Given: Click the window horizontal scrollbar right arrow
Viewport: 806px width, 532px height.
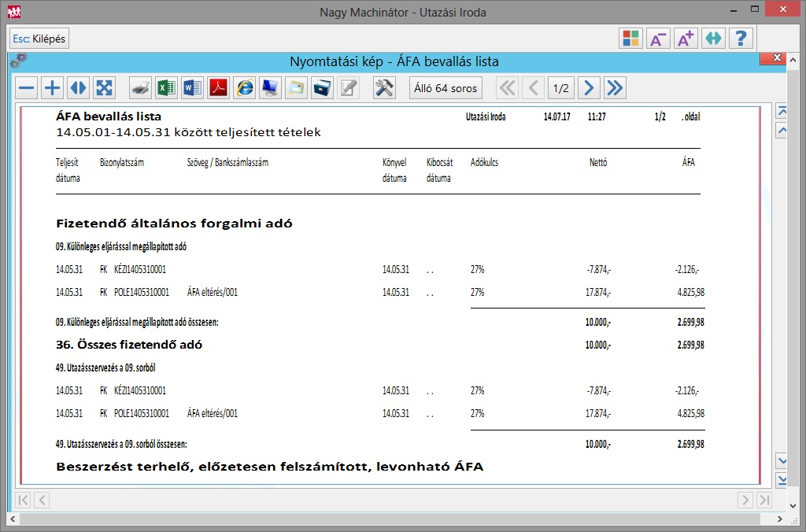Looking at the screenshot, I should 780,519.
